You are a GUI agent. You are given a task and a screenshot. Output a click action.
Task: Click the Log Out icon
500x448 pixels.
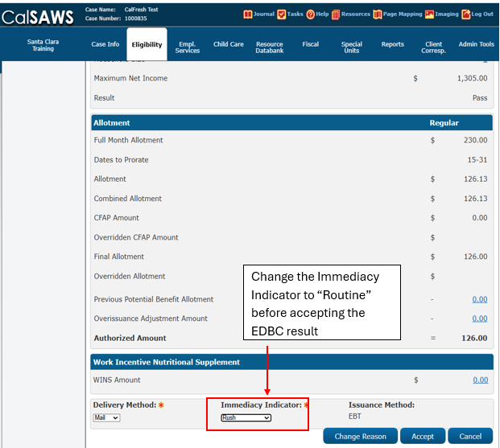(466, 14)
